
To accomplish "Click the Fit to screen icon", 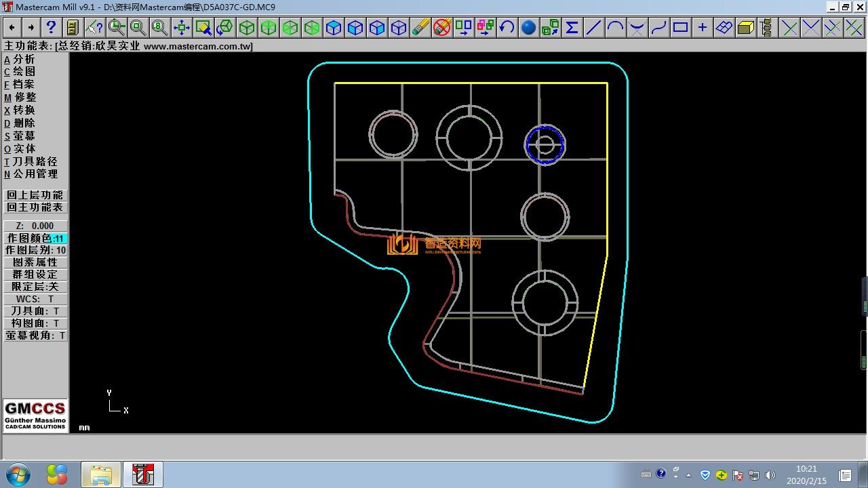I will click(x=181, y=27).
